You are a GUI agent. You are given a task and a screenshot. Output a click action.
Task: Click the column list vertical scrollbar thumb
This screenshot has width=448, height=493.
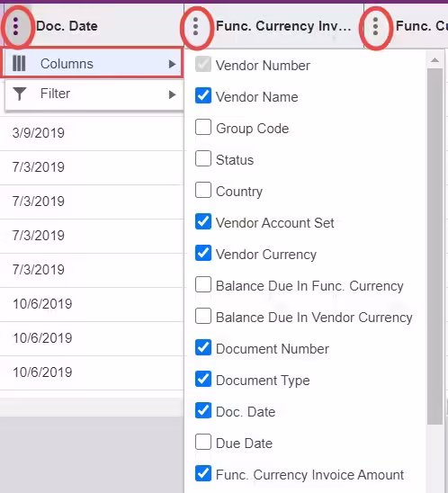(435, 246)
